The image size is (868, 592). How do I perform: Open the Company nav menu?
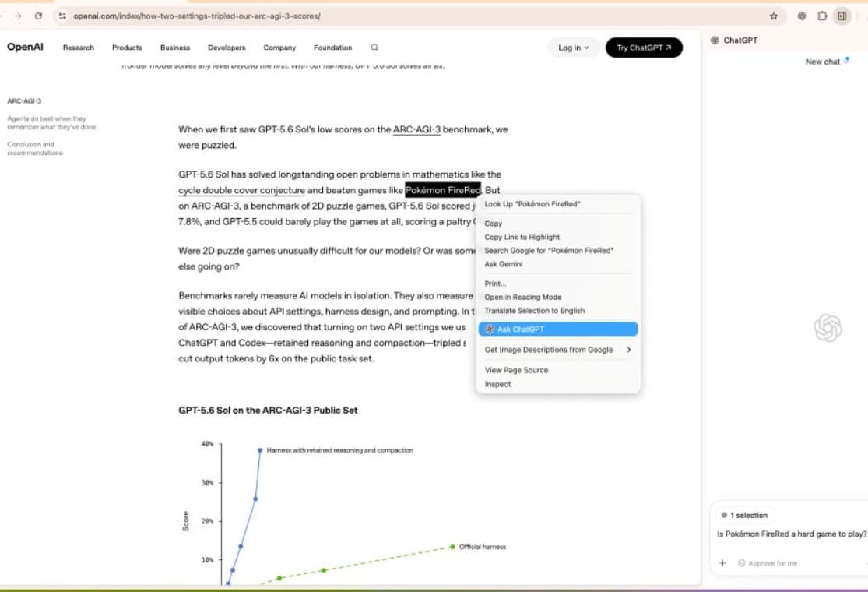point(279,48)
